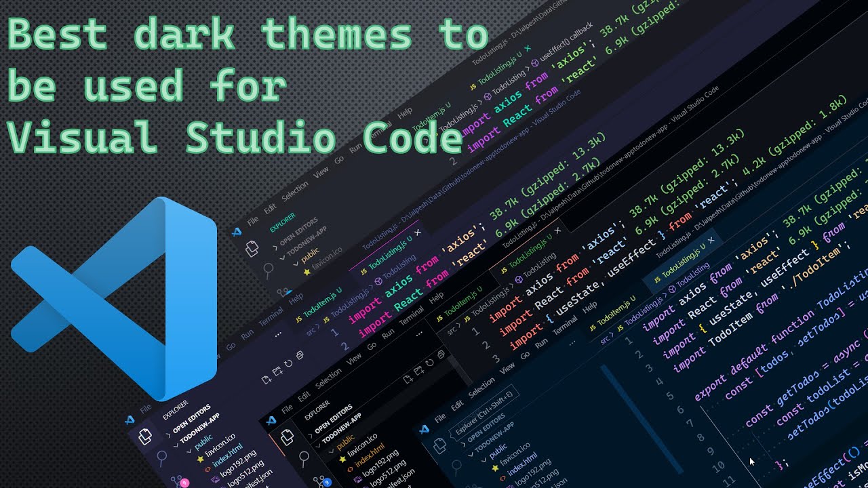
Task: Open Selection menu in black theme window
Action: (328, 379)
